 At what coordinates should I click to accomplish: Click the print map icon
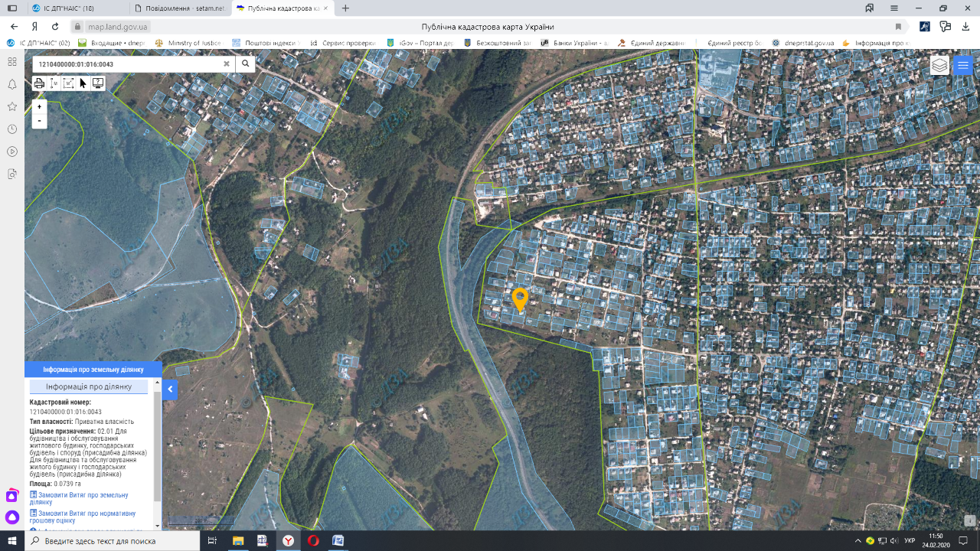coord(39,83)
